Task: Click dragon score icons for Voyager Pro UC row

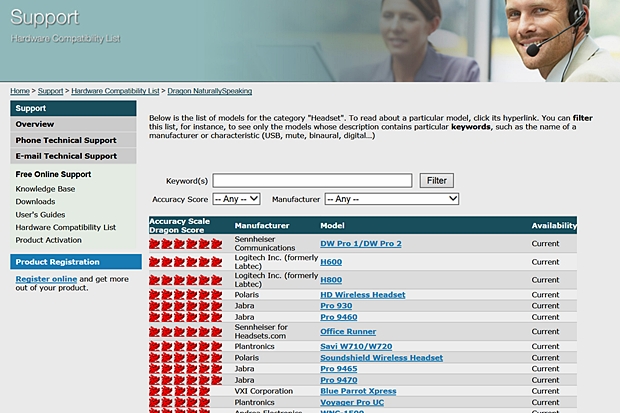Action: tap(180, 402)
